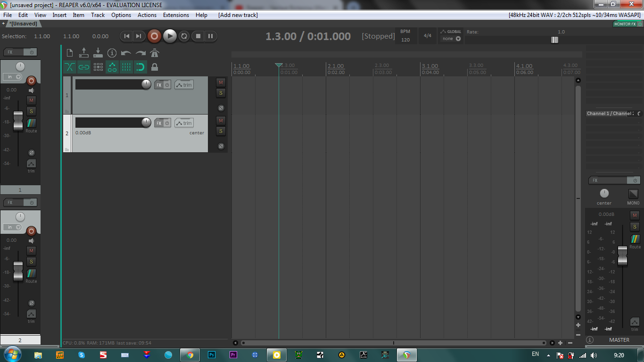Click trim envelope button on track 1 panel
Image resolution: width=644 pixels, height=362 pixels.
point(184,85)
